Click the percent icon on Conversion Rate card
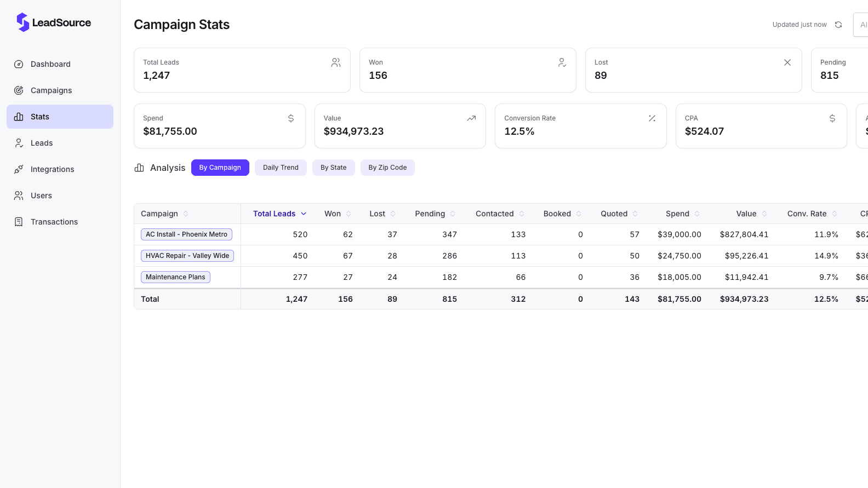This screenshot has width=868, height=488. [652, 118]
